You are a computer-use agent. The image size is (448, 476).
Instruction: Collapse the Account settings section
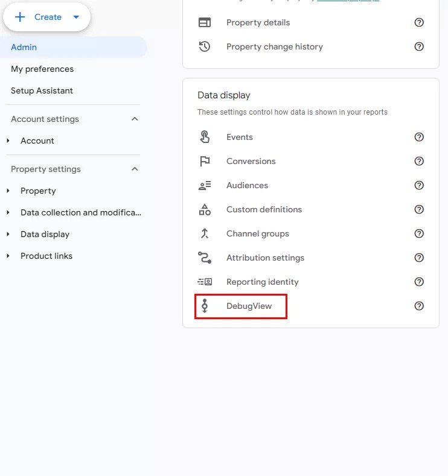click(135, 119)
